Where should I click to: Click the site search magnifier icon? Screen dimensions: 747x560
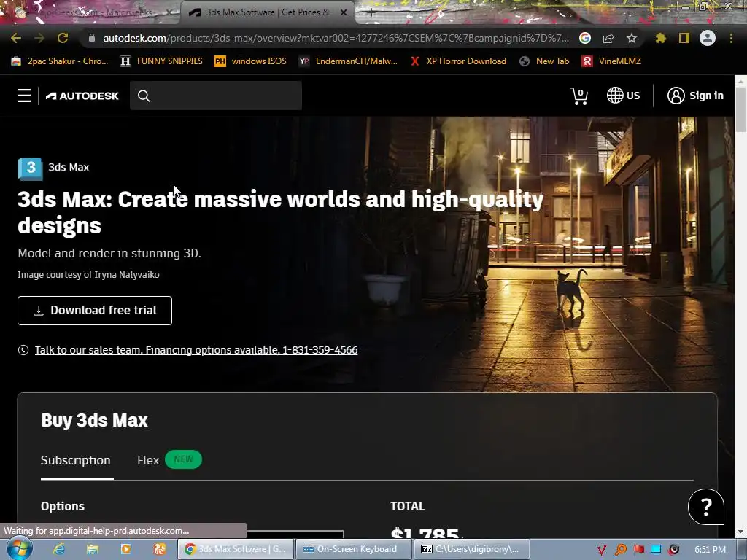click(144, 96)
